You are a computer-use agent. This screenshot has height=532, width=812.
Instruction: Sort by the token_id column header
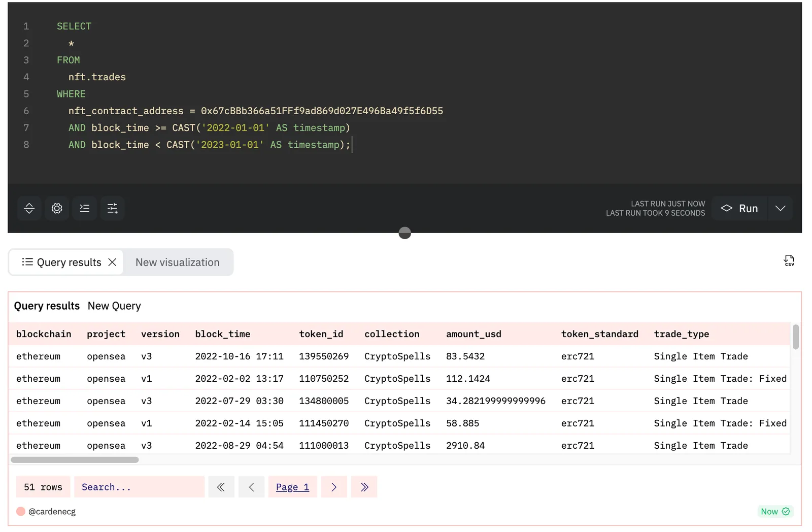[321, 334]
